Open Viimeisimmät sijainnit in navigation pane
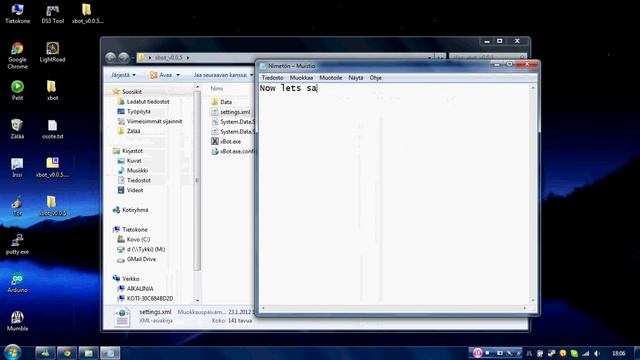The height and width of the screenshot is (360, 640). tap(150, 121)
